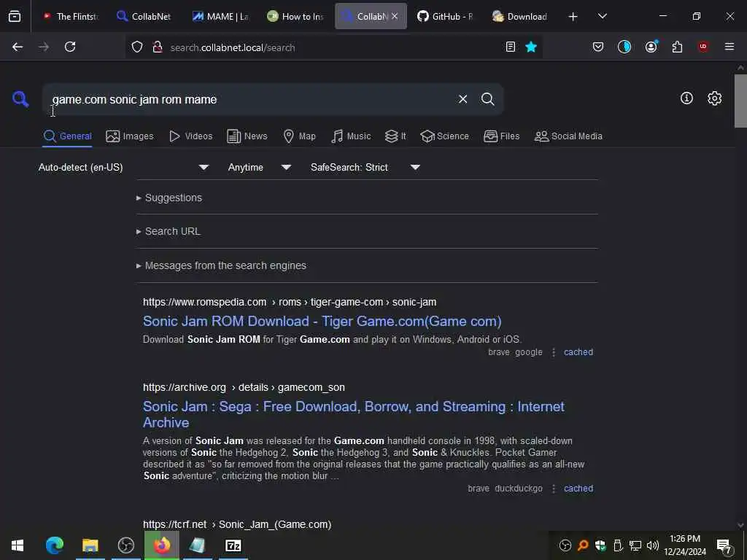
Task: Expand Messages from the search engines
Action: (x=221, y=265)
